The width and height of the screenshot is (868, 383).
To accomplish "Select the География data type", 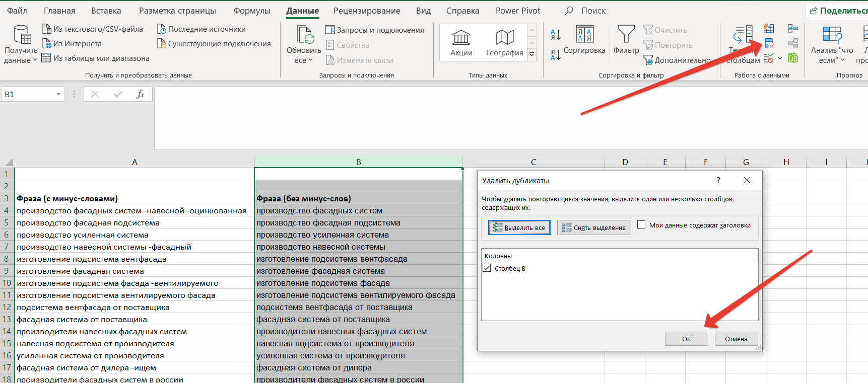I will pyautogui.click(x=504, y=43).
